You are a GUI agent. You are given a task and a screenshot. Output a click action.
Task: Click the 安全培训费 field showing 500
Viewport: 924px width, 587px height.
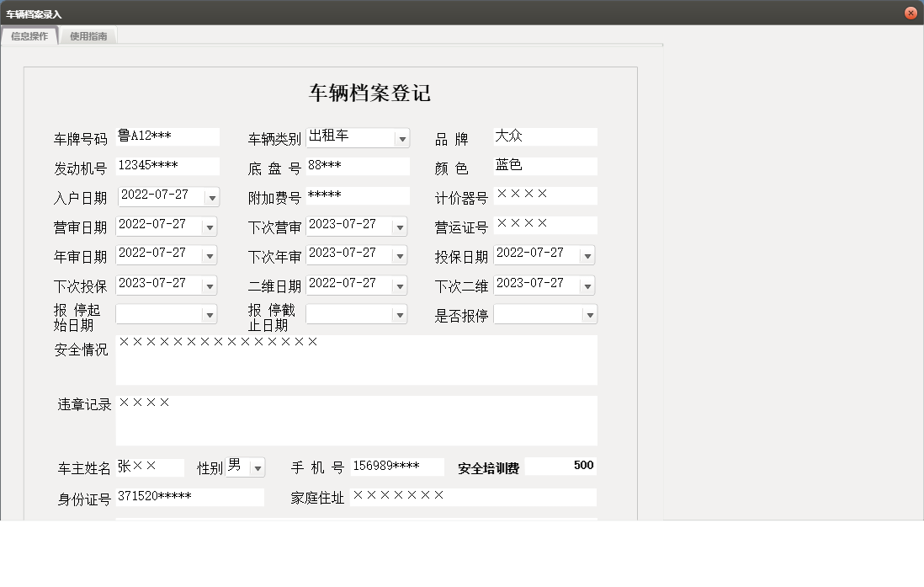(x=560, y=465)
